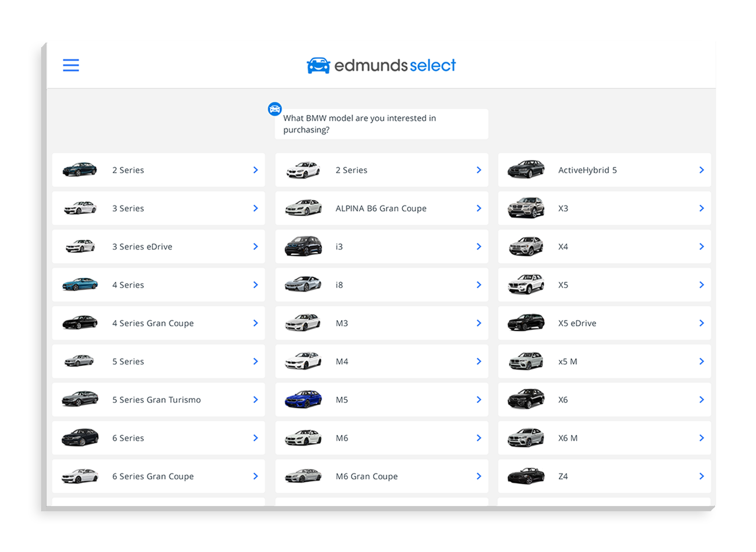Select the "M6 Gran Coupe" label
This screenshot has height=552, width=756.
367,476
